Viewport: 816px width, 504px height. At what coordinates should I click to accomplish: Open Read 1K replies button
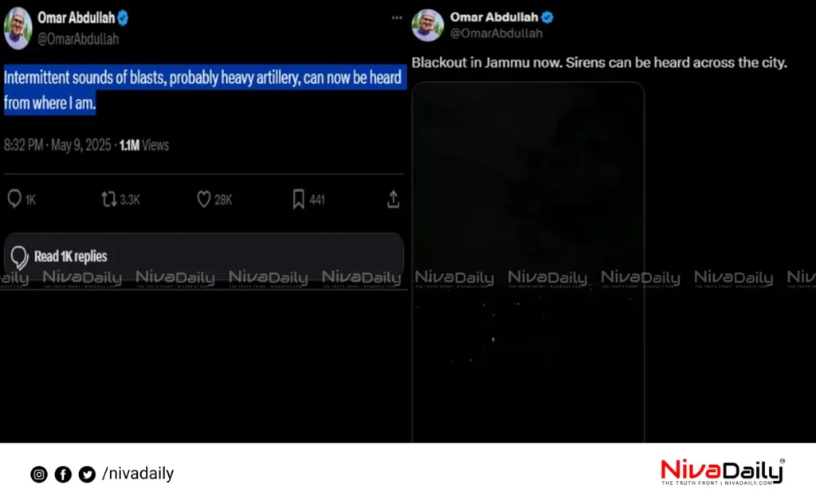tap(203, 256)
